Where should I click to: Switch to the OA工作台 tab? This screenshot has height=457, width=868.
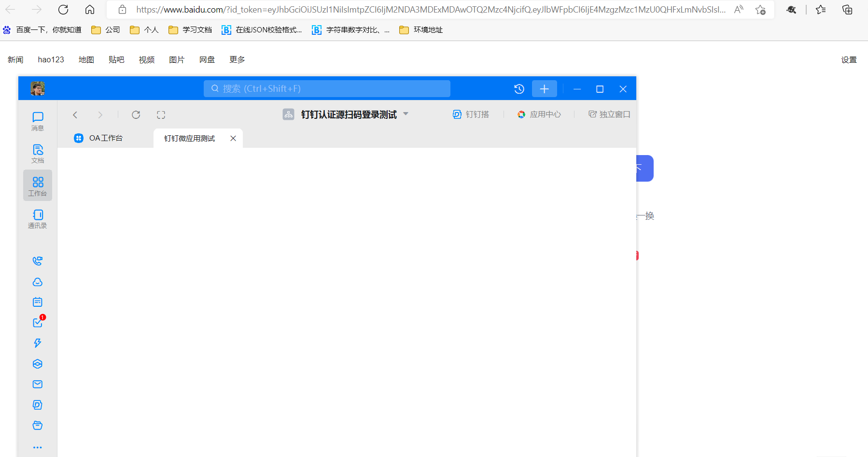click(x=98, y=138)
